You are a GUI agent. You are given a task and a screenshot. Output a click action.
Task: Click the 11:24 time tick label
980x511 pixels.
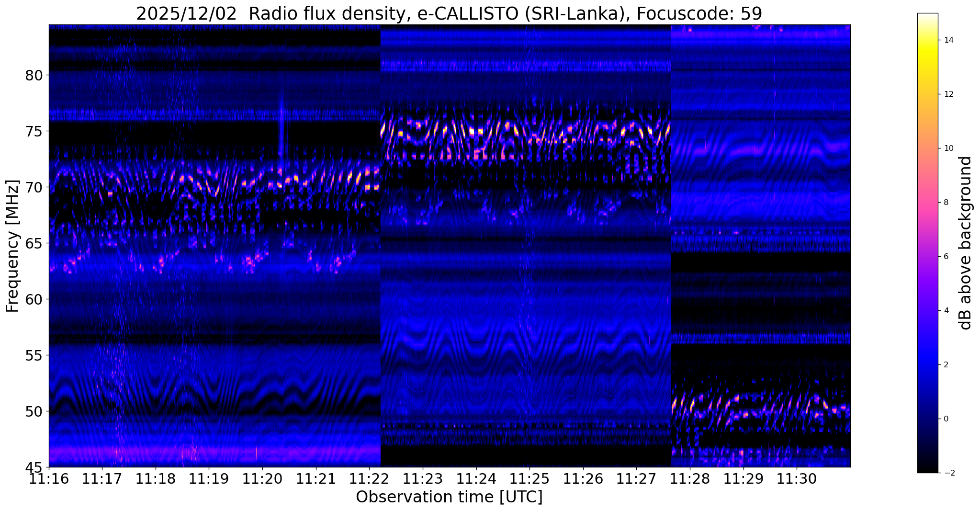476,478
